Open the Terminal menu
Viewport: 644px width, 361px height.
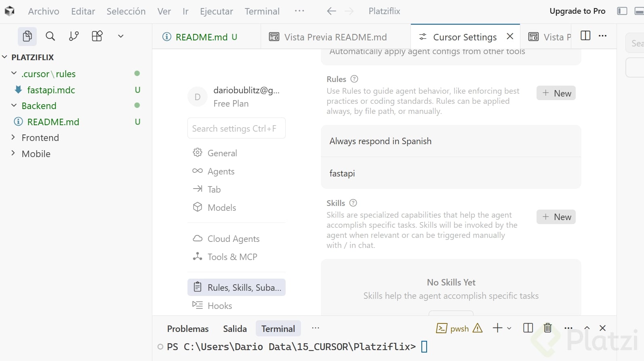262,11
